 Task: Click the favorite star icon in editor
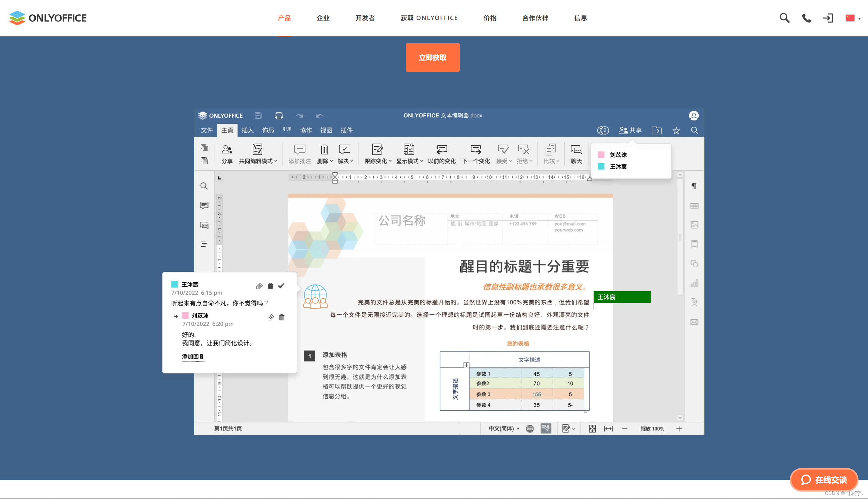(676, 131)
